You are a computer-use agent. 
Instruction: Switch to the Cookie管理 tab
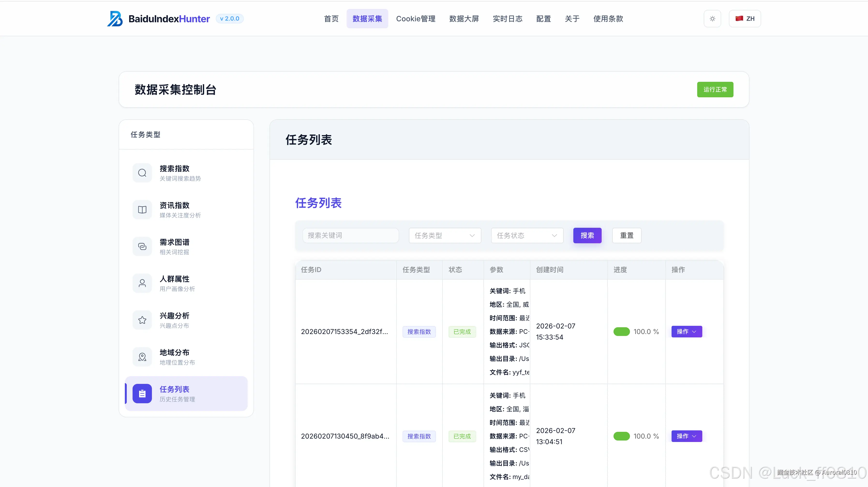pos(415,19)
